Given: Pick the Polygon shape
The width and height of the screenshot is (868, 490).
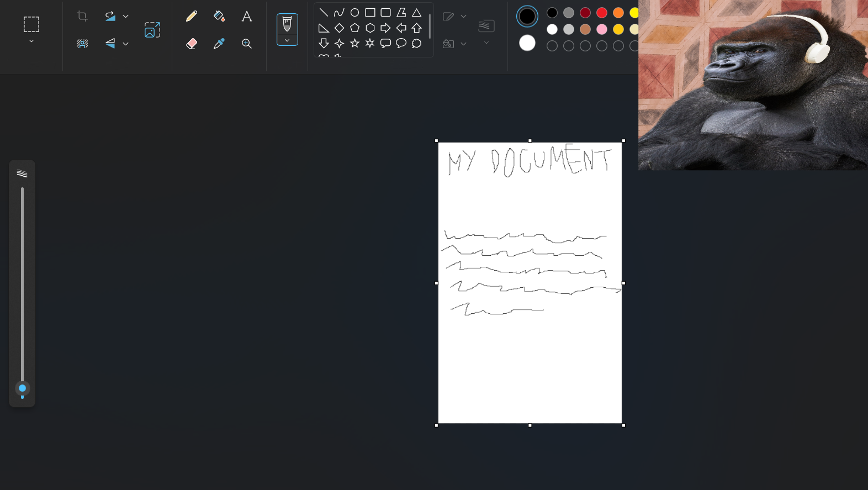Looking at the screenshot, I should pyautogui.click(x=401, y=12).
